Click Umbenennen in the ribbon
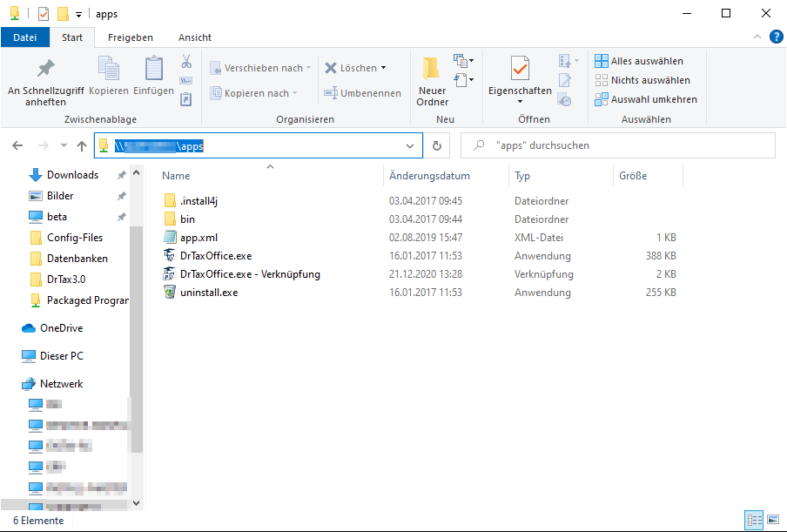This screenshot has width=787, height=532. 362,93
